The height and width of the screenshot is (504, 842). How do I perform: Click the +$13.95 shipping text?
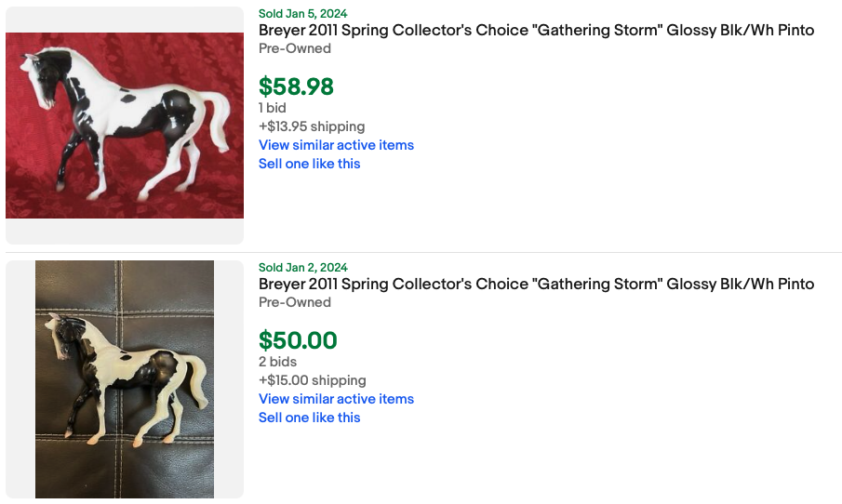click(312, 126)
